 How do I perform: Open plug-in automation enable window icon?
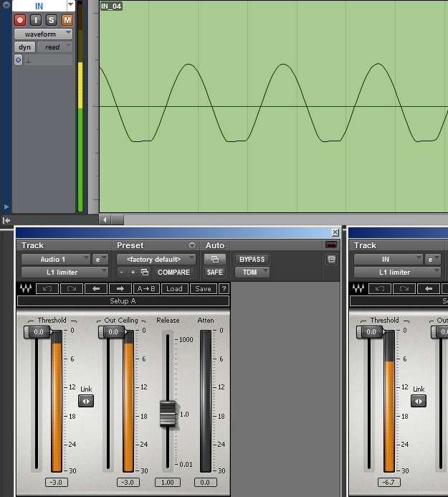pos(214,259)
